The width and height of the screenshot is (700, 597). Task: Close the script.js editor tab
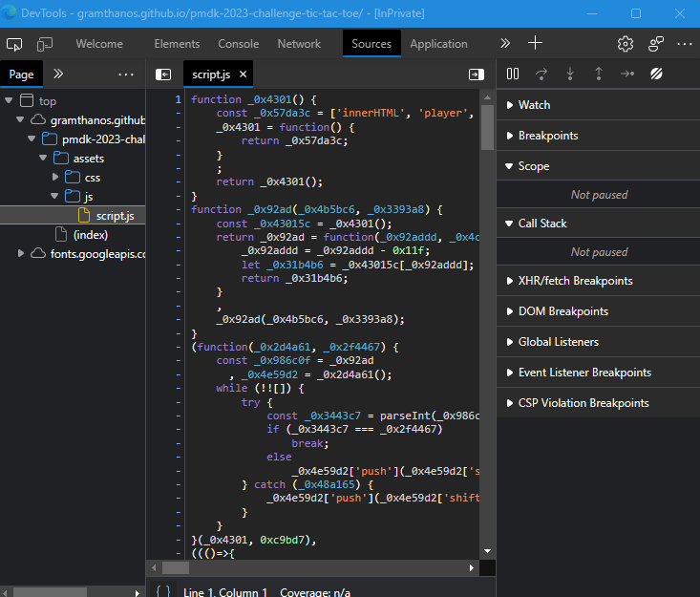(244, 75)
